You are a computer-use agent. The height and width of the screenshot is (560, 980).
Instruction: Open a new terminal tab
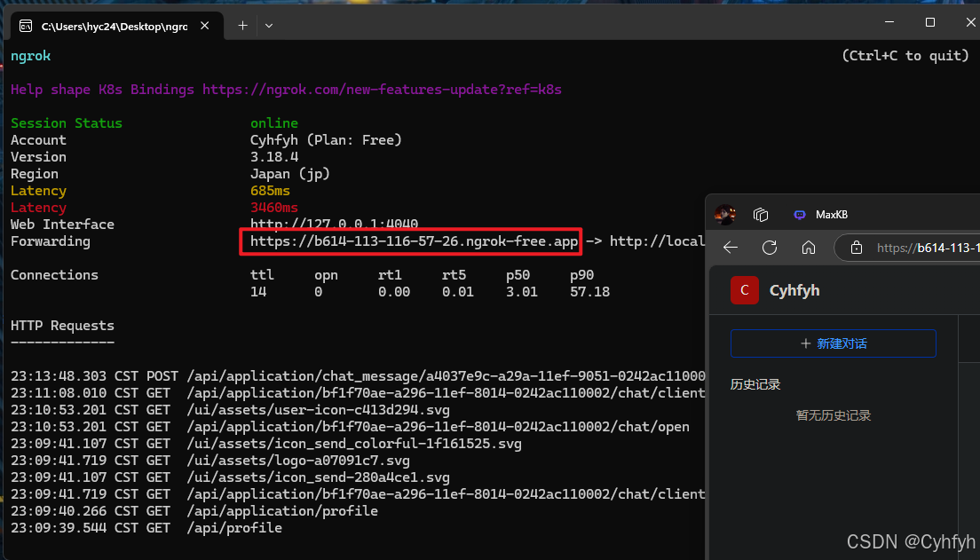242,26
